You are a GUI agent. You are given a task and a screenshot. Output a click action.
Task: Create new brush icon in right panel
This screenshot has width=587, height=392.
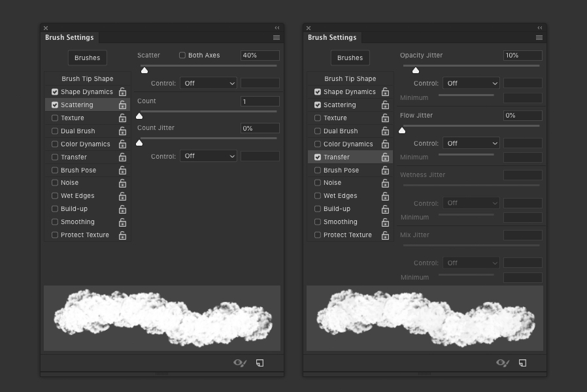pyautogui.click(x=522, y=363)
